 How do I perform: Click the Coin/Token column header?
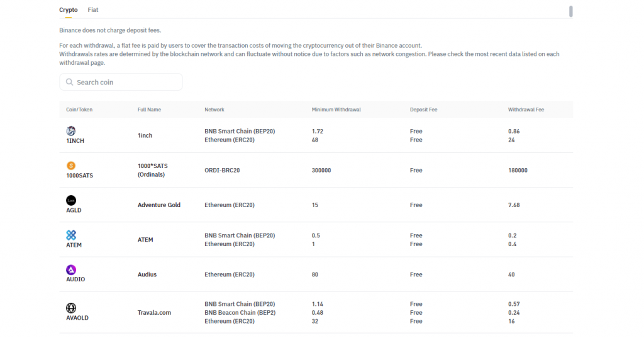point(79,110)
